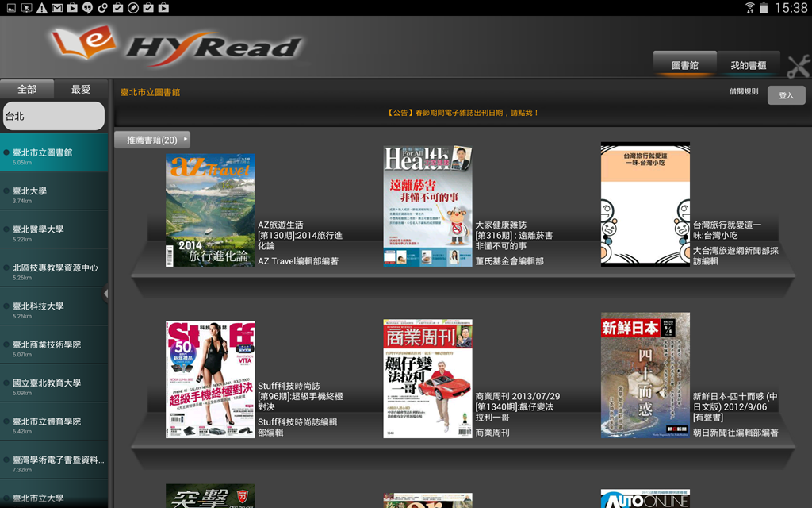
Task: Switch to the 最愛 tab
Action: [81, 89]
